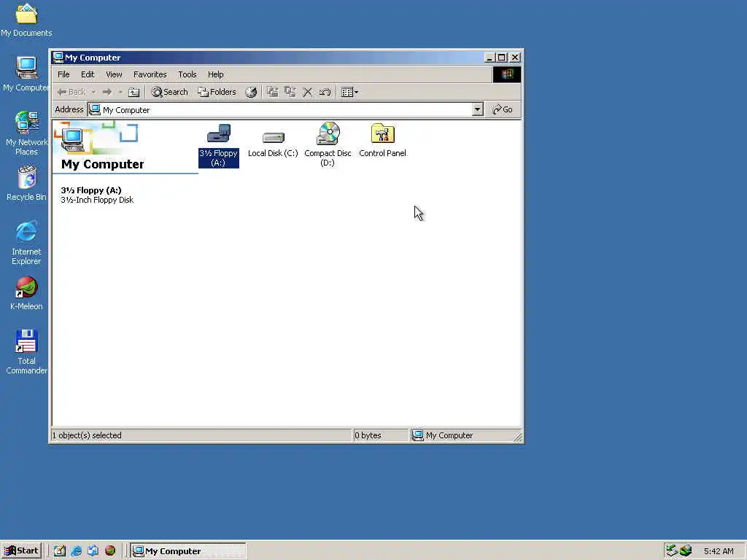
Task: Click Show Desktop quick launch icon
Action: 60,551
